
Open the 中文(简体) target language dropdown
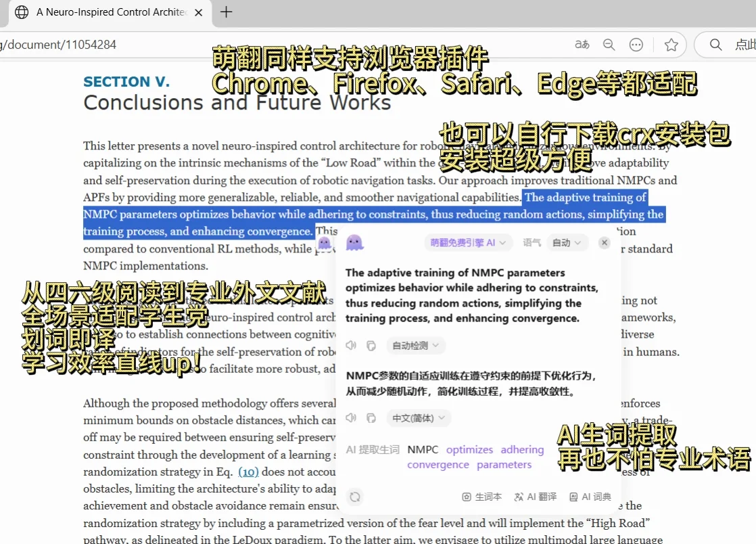tap(418, 417)
